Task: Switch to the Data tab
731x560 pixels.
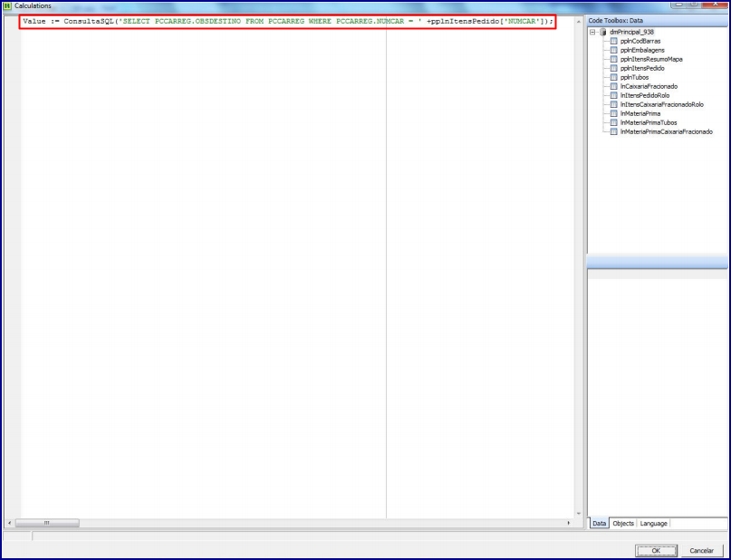Action: pyautogui.click(x=599, y=523)
